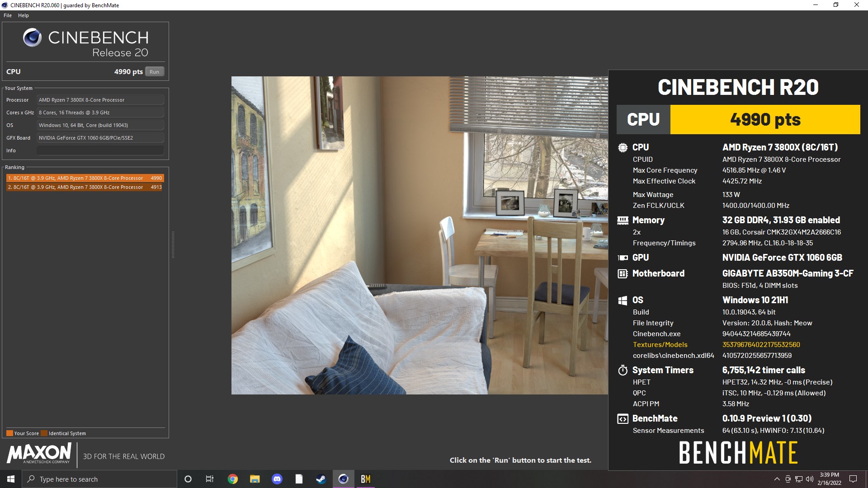Click the yellow 4990 pts score banner
Image resolution: width=868 pixels, height=488 pixels.
click(x=765, y=120)
